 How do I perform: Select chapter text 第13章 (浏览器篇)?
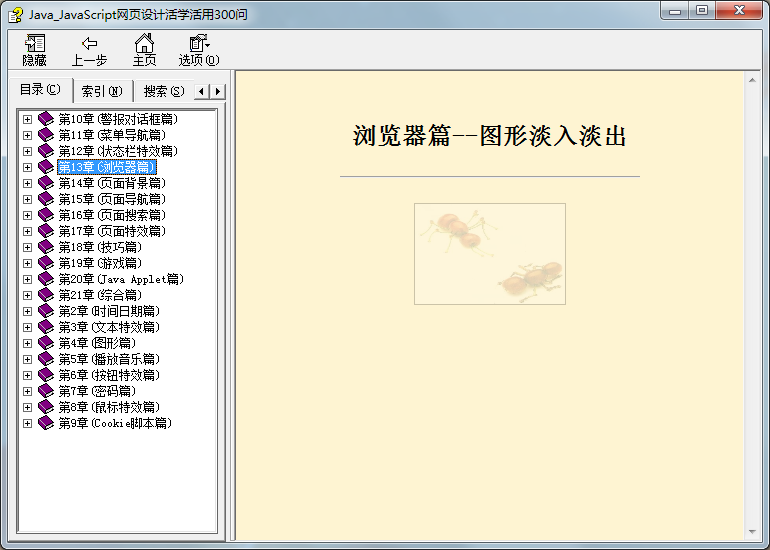[107, 167]
